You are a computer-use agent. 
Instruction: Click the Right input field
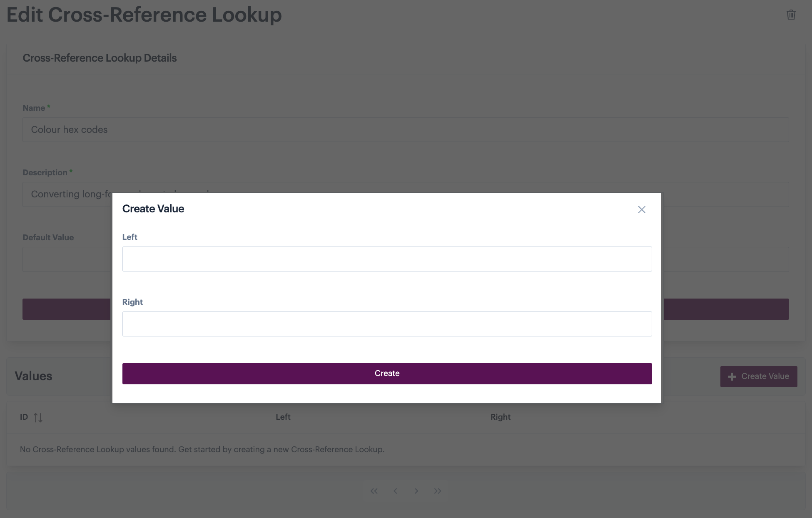(x=387, y=324)
